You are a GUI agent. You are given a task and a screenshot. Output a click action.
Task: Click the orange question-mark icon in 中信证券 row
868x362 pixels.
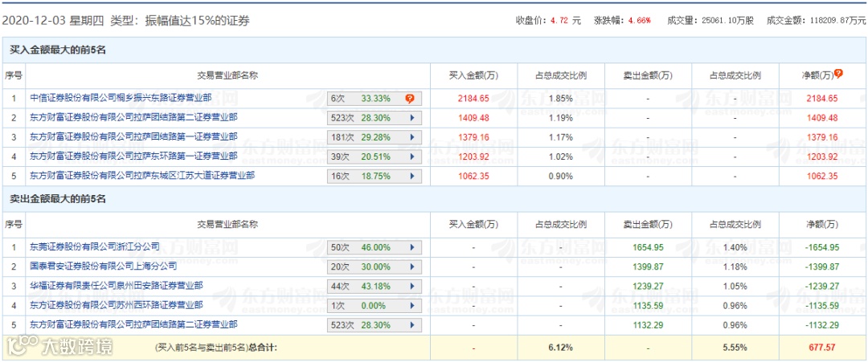click(410, 99)
